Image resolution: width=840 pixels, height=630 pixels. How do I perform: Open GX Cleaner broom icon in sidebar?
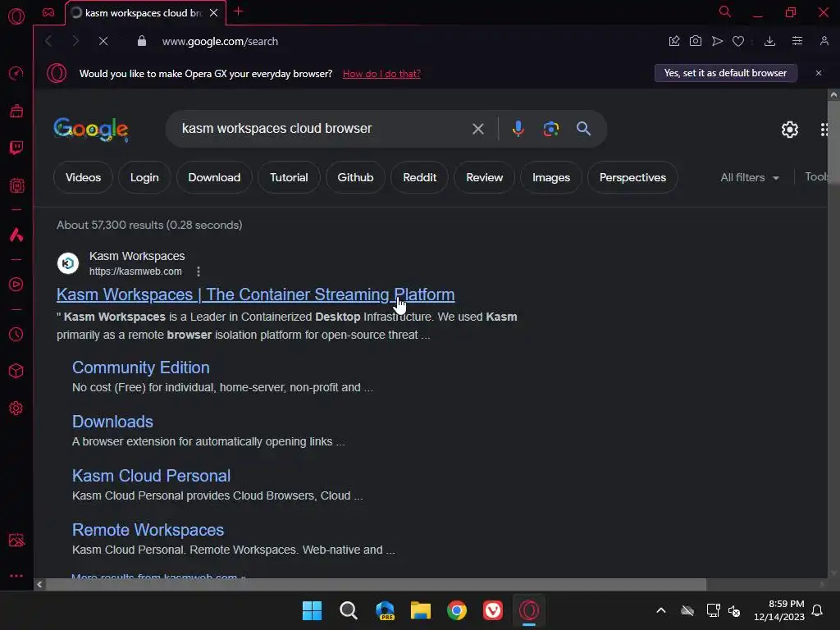point(16,111)
